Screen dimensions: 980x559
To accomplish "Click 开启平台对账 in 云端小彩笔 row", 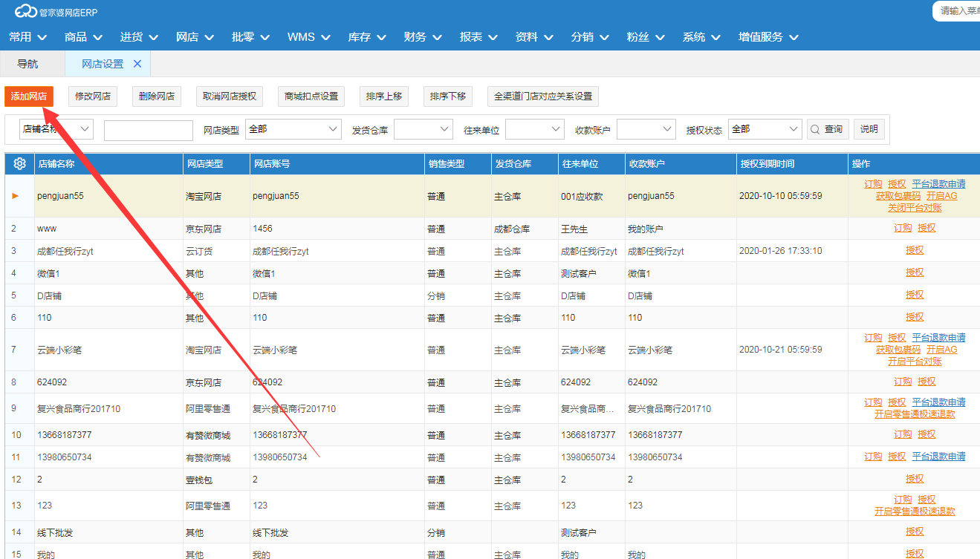I will [x=915, y=362].
